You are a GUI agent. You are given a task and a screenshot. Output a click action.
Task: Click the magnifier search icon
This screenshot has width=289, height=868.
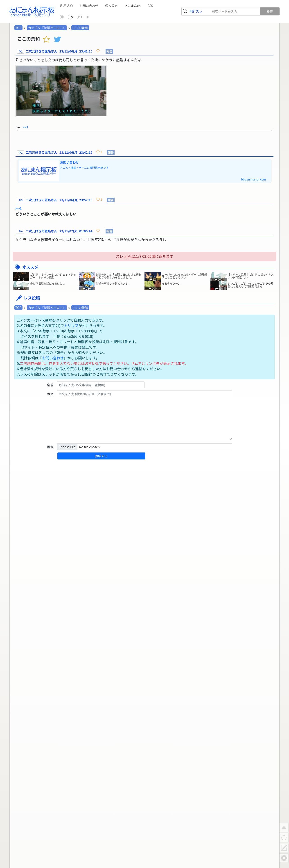coord(185,11)
